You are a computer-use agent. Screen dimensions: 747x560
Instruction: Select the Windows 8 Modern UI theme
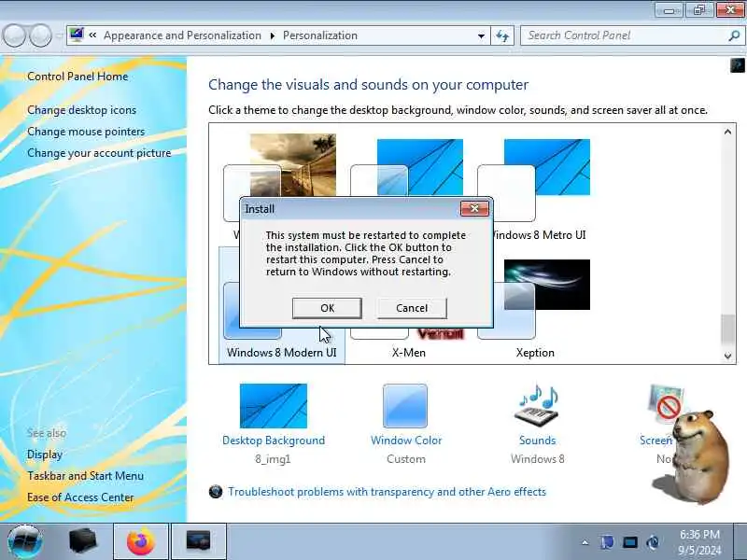(282, 353)
